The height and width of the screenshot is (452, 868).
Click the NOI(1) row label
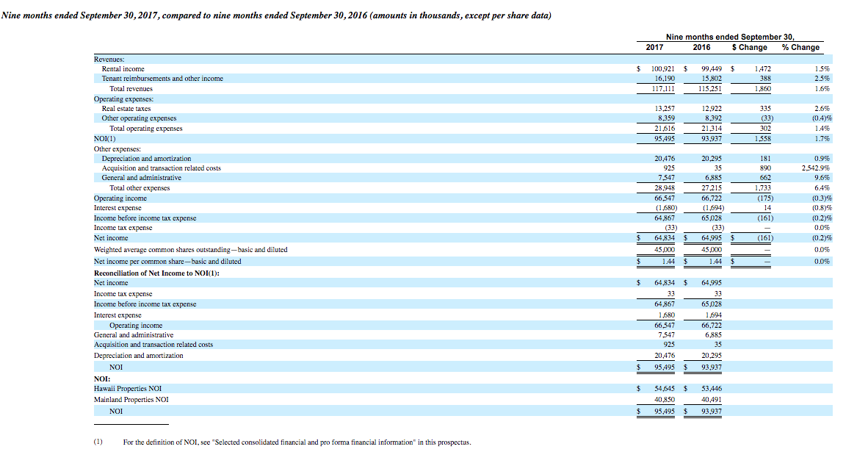(104, 138)
